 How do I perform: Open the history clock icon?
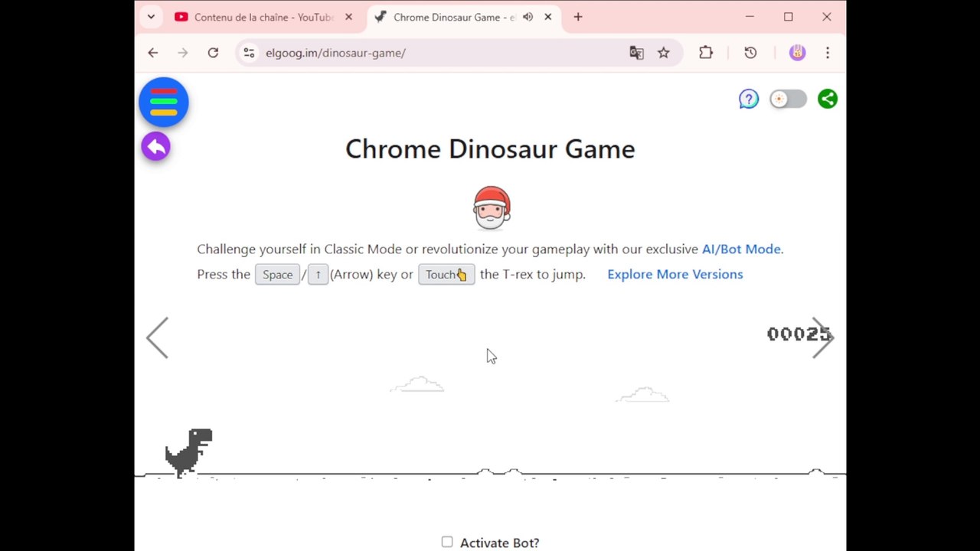pos(750,53)
